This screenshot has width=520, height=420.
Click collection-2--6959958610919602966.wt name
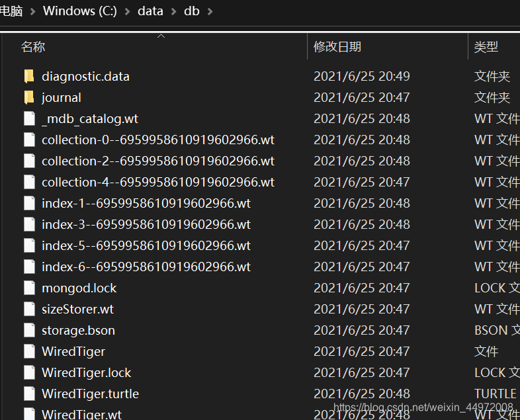[x=158, y=161]
